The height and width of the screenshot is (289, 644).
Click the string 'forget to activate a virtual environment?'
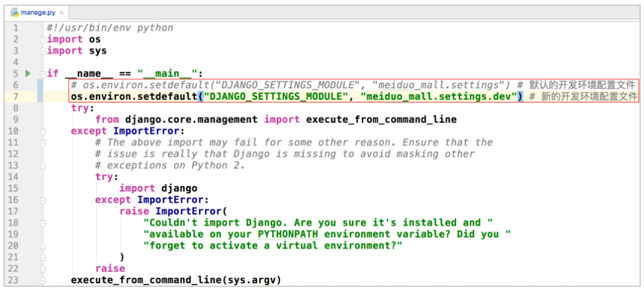pyautogui.click(x=273, y=246)
